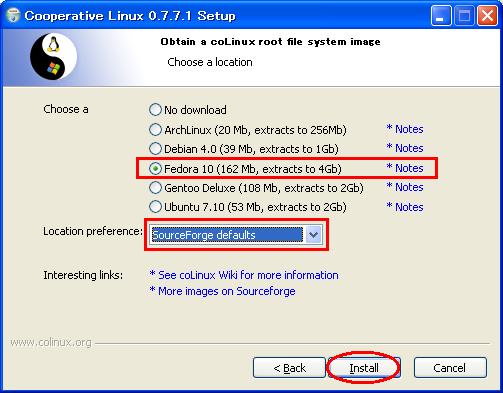Image resolution: width=503 pixels, height=393 pixels.
Task: View Notes link for Ubuntu 7.10
Action: [405, 207]
